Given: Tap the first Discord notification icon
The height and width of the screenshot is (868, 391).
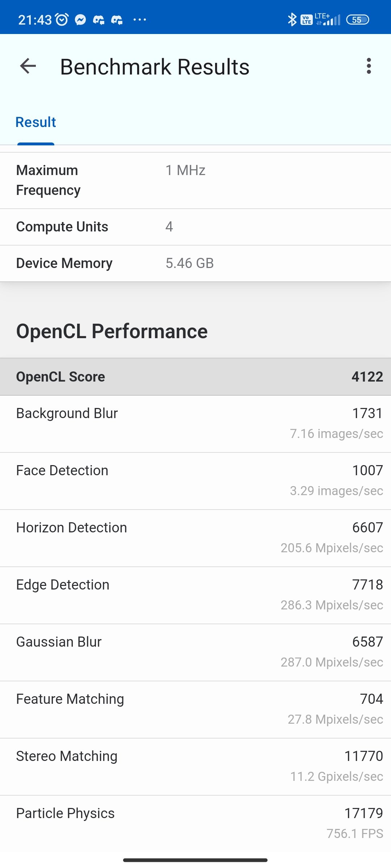Looking at the screenshot, I should [98, 20].
